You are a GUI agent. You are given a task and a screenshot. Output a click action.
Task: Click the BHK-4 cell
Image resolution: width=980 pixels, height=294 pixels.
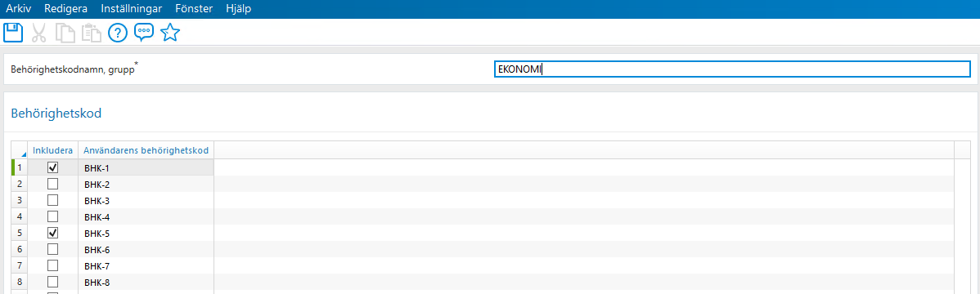pyautogui.click(x=146, y=216)
